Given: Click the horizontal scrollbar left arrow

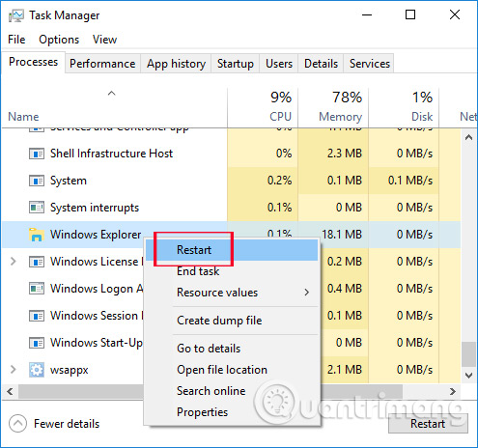Looking at the screenshot, I should (10, 391).
